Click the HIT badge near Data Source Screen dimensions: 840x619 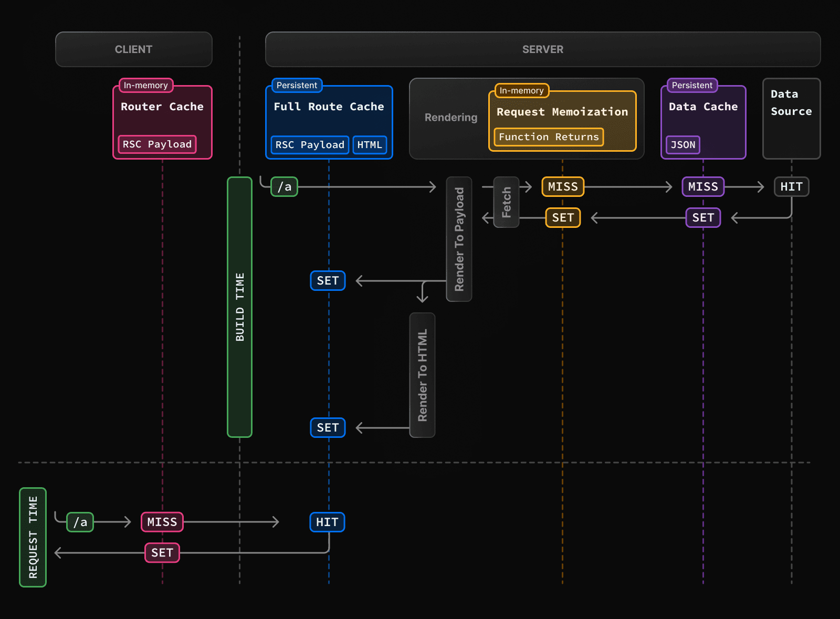pos(791,186)
